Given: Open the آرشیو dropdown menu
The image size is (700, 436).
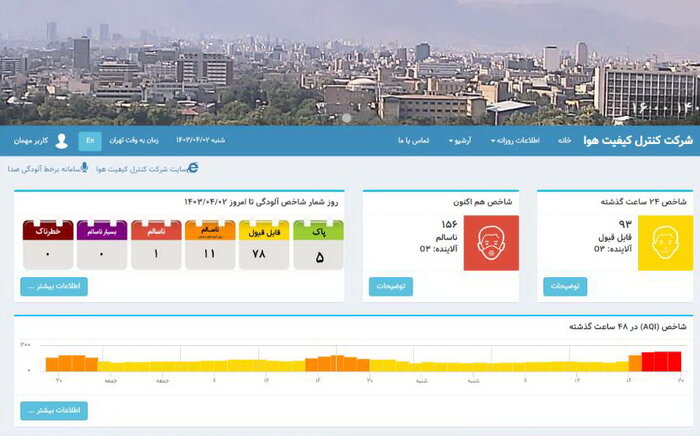Looking at the screenshot, I should click(460, 141).
